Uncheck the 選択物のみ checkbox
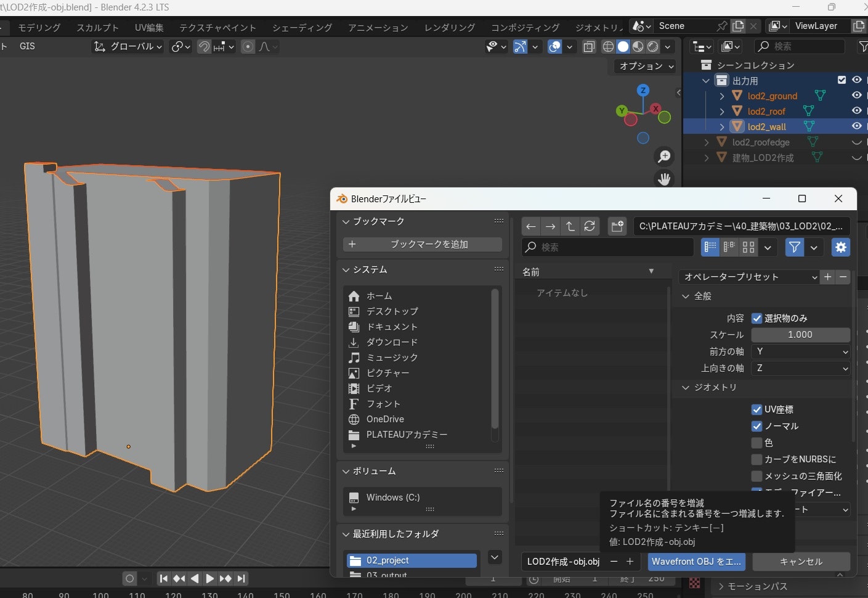This screenshot has height=598, width=868. [x=756, y=319]
